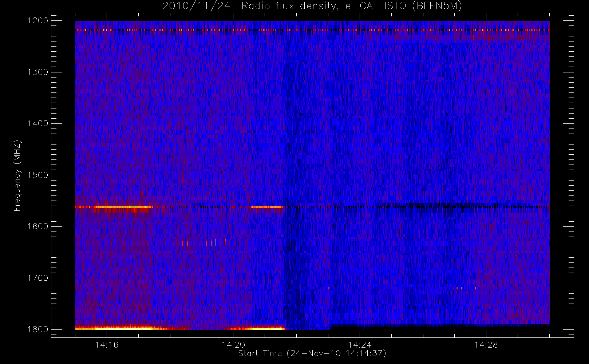
Task: Select the 1400 frequency tick label
Action: (38, 124)
